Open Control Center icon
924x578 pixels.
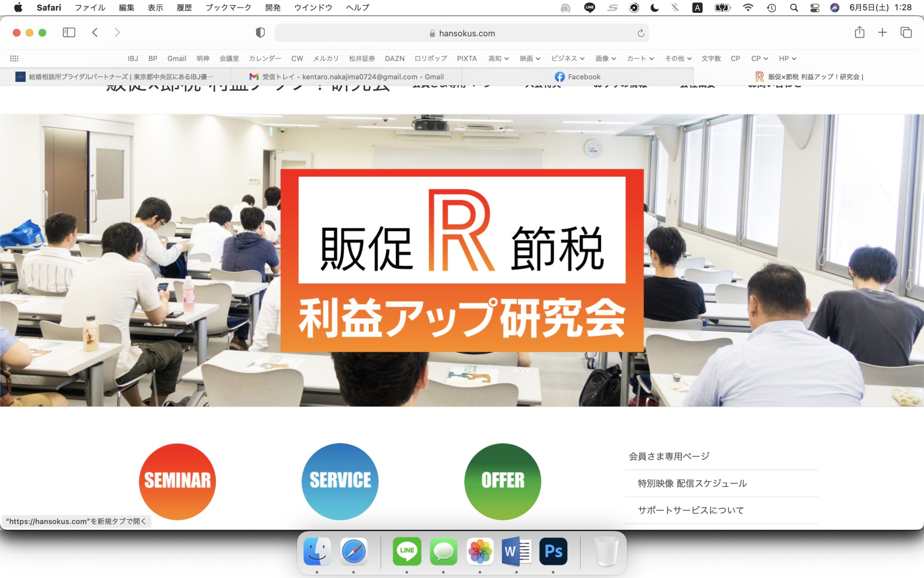point(814,7)
